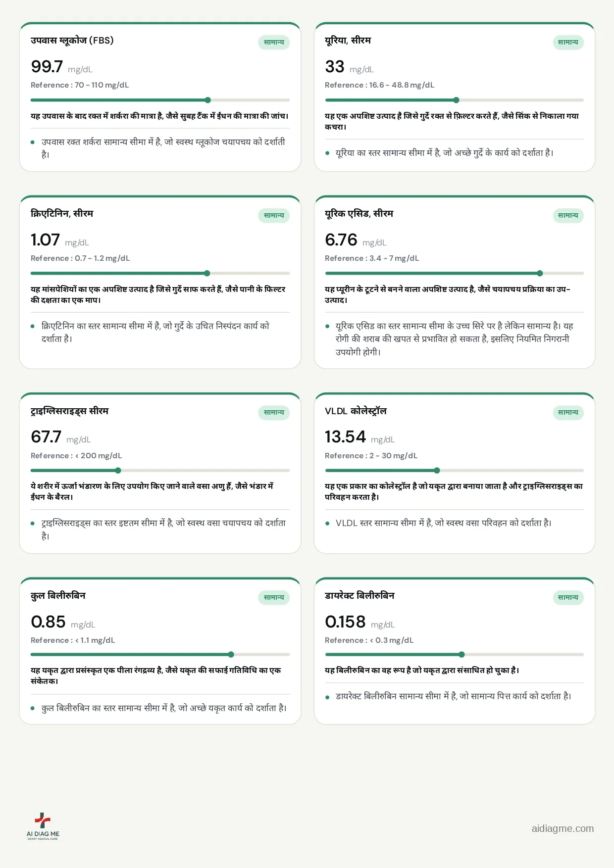Click the range indicator dot for urea
The width and height of the screenshot is (614, 868).
tap(456, 100)
